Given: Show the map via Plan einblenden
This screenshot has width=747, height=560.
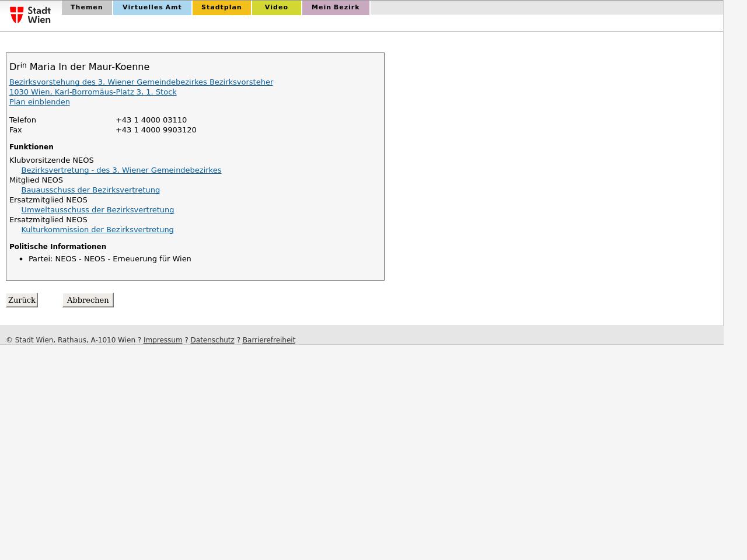Looking at the screenshot, I should [40, 102].
